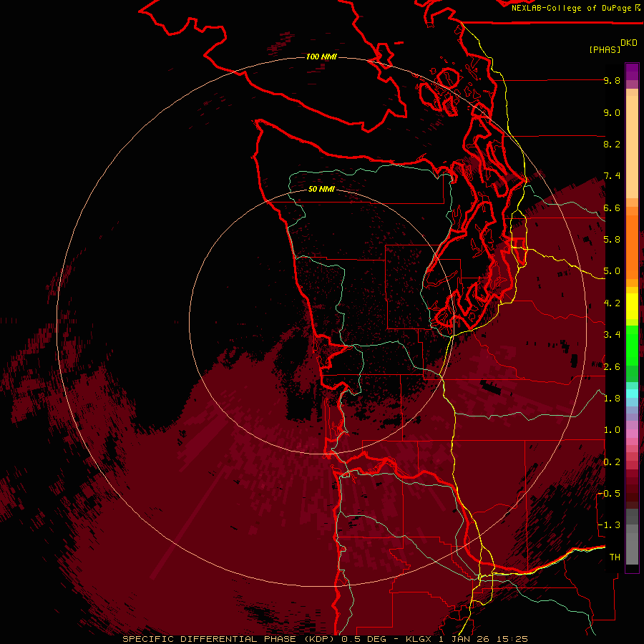Pick the orange segment of color bar
644x644 pixels.
click(632, 246)
